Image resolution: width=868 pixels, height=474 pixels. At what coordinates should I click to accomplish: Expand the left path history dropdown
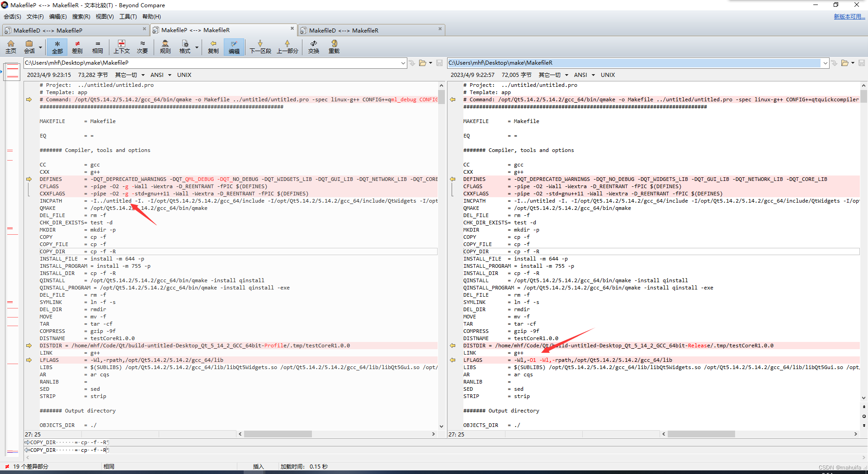tap(403, 63)
